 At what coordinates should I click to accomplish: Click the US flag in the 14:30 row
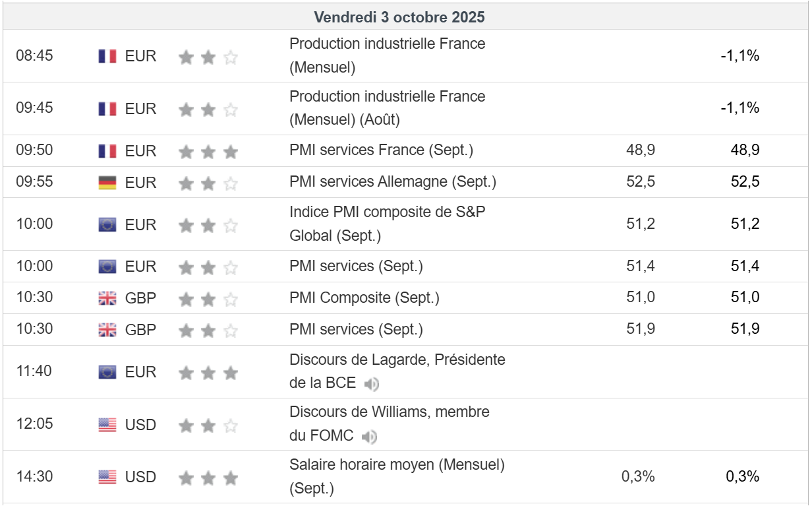tap(107, 477)
